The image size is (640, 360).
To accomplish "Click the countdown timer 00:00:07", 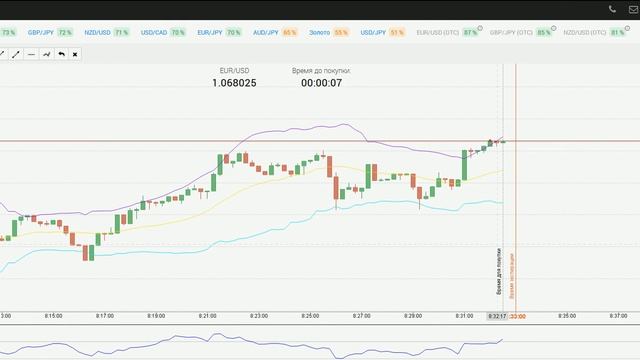I will click(x=322, y=83).
